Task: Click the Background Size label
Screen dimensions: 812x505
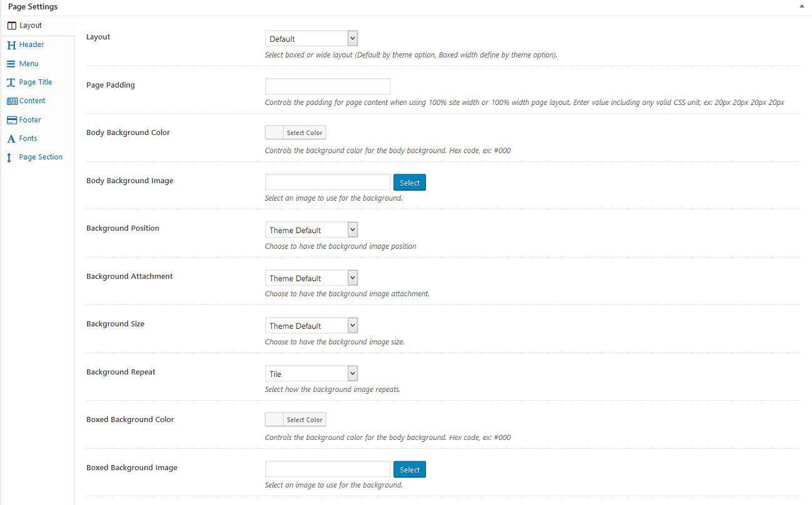Action: (115, 324)
